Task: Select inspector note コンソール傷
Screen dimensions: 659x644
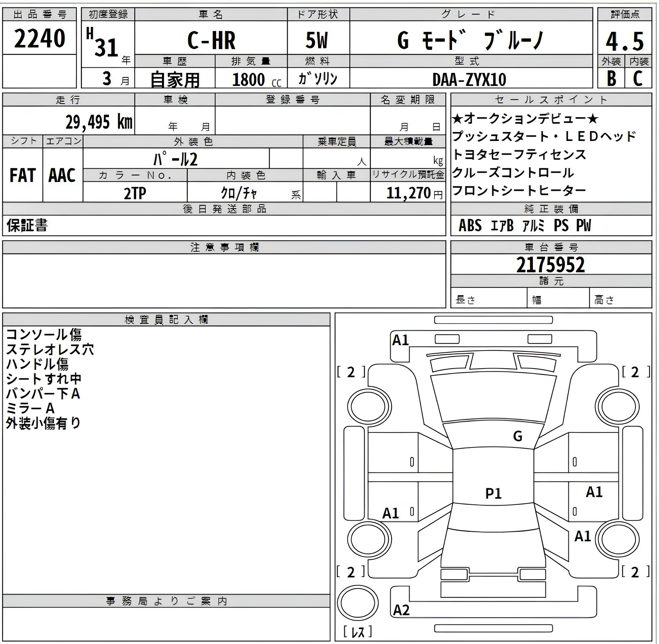Action: [x=44, y=334]
